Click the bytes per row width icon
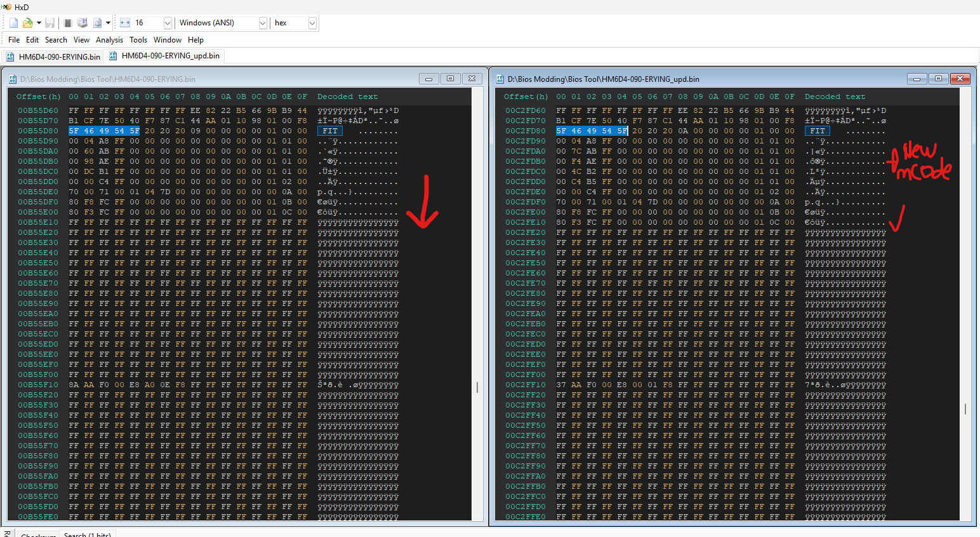Screen dimensions: 980x537 (x=125, y=23)
